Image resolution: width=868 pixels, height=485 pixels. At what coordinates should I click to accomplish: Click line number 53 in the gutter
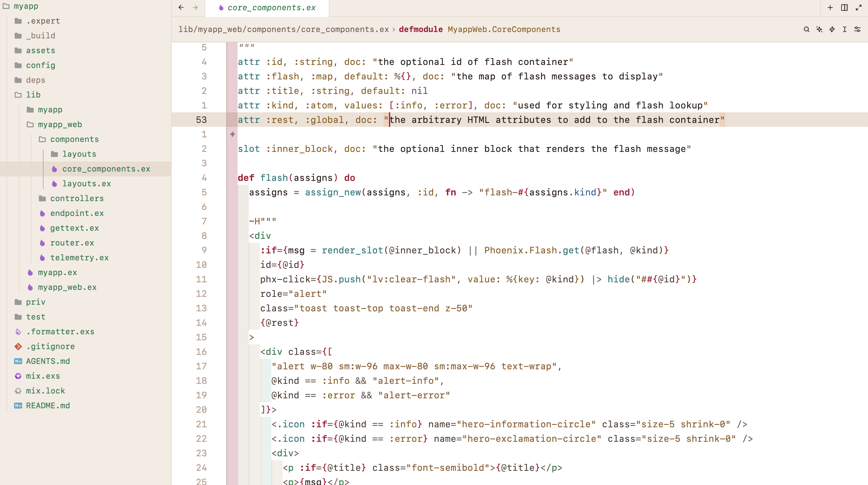[201, 120]
